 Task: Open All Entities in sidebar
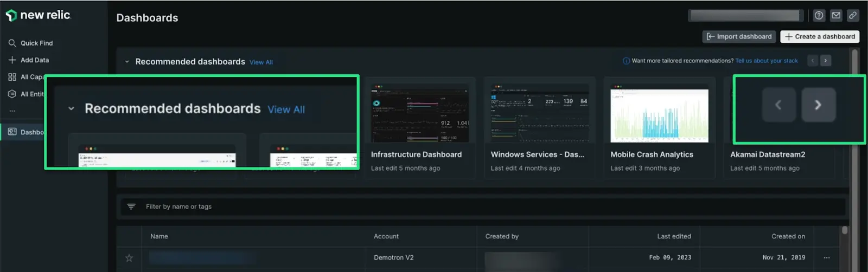26,94
